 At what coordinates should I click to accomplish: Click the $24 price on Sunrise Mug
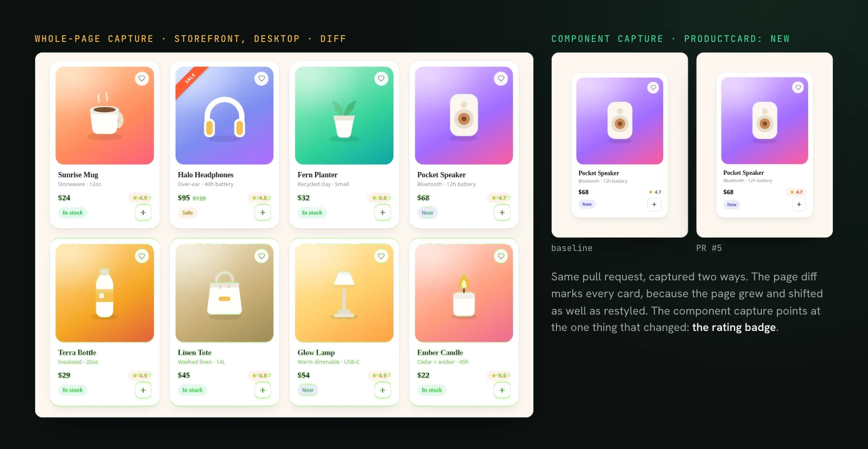(x=64, y=198)
